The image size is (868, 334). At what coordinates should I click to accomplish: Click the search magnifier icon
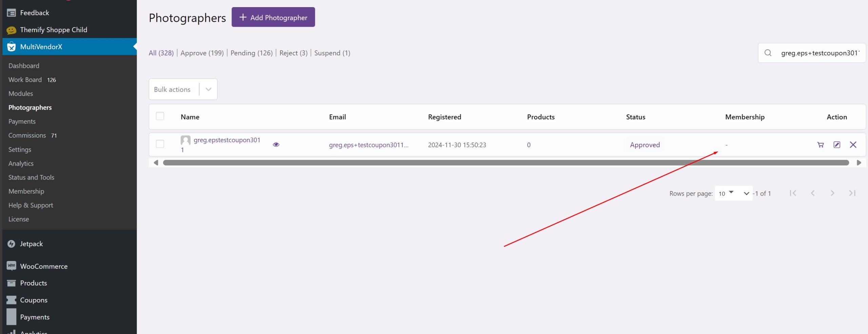[768, 53]
